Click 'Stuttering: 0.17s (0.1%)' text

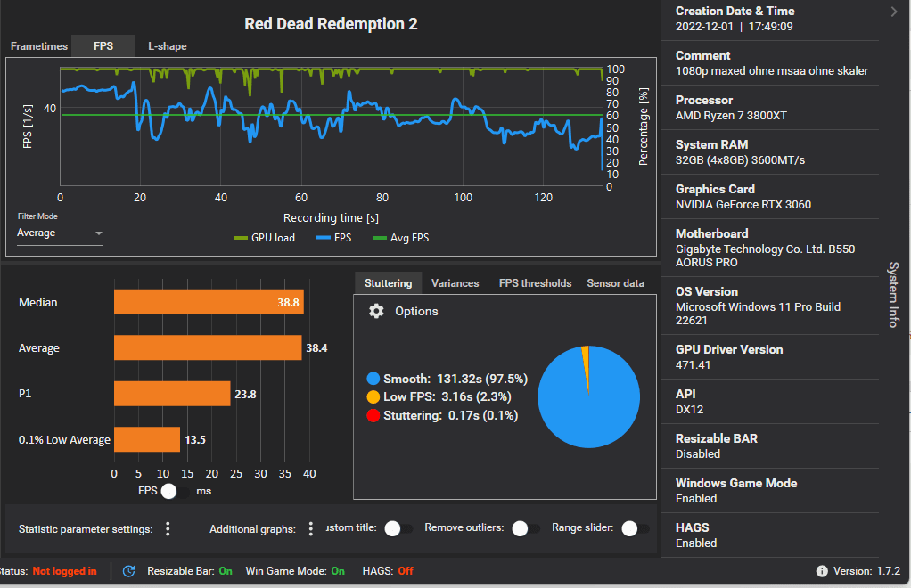pos(450,415)
